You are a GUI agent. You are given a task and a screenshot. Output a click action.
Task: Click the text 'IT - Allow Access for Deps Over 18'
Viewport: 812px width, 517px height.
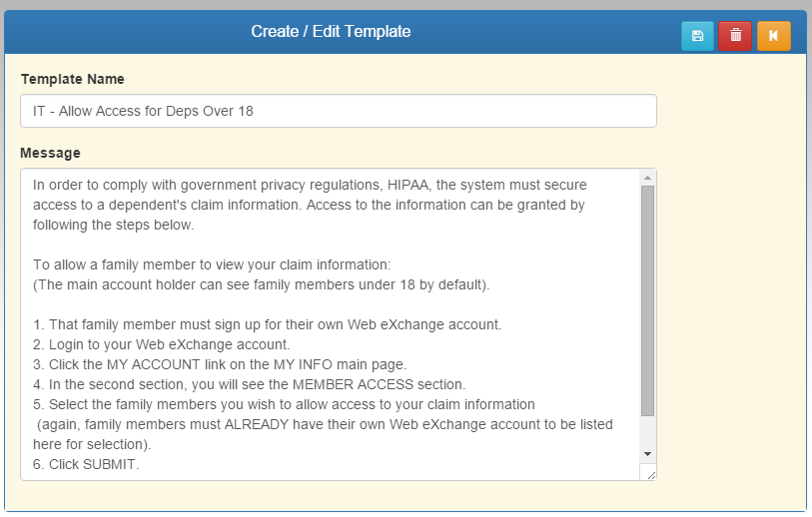pos(143,111)
